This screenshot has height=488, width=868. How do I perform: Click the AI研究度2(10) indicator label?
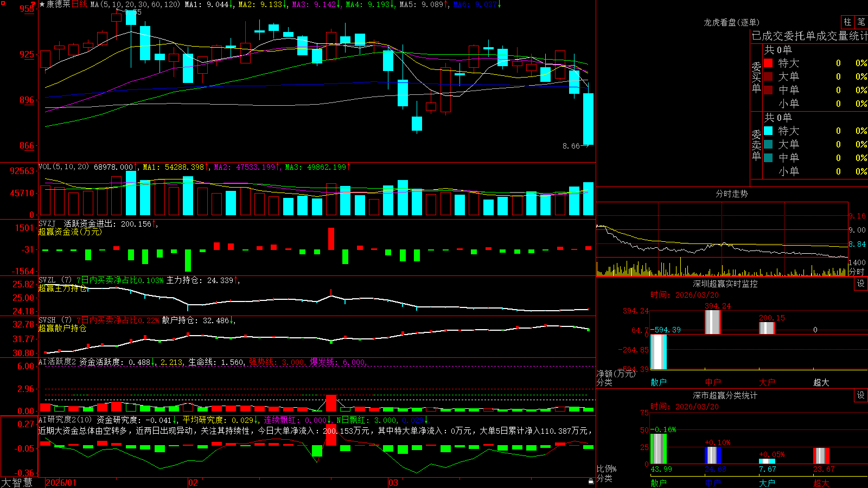(66, 420)
